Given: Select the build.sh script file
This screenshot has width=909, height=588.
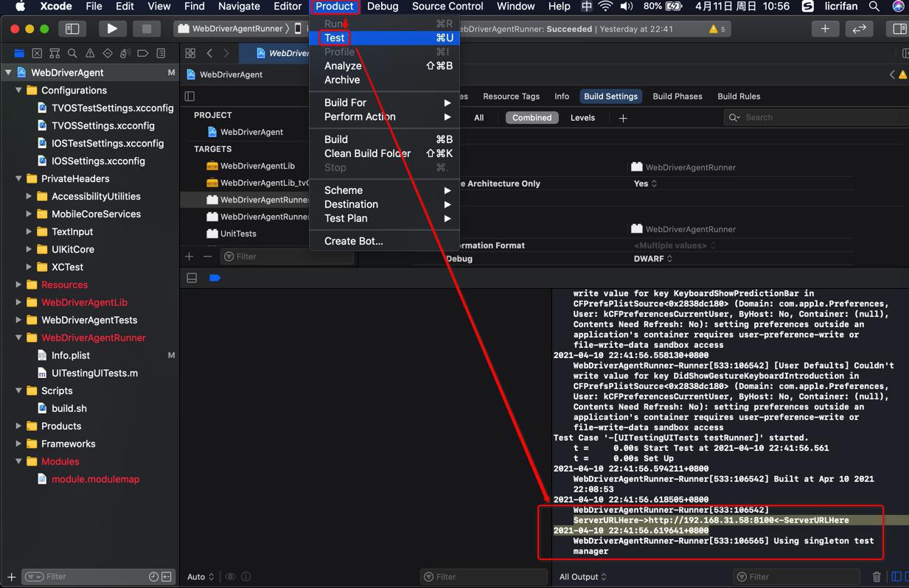Looking at the screenshot, I should point(69,408).
